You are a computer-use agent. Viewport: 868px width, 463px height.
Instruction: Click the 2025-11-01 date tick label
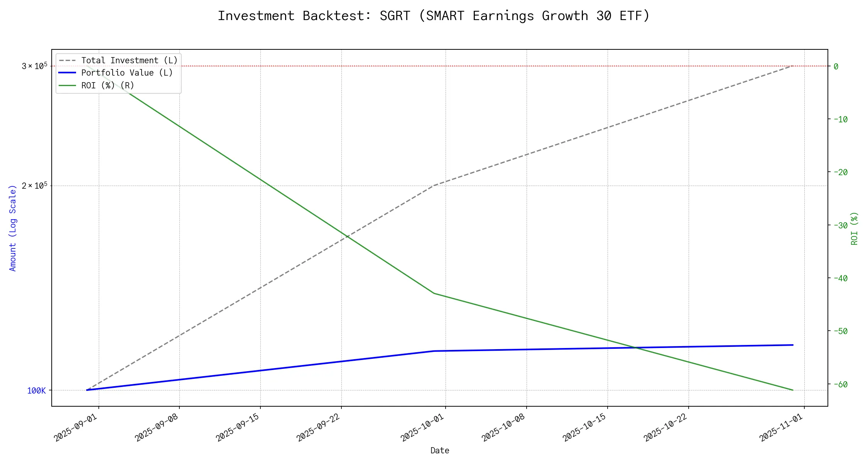pos(782,428)
